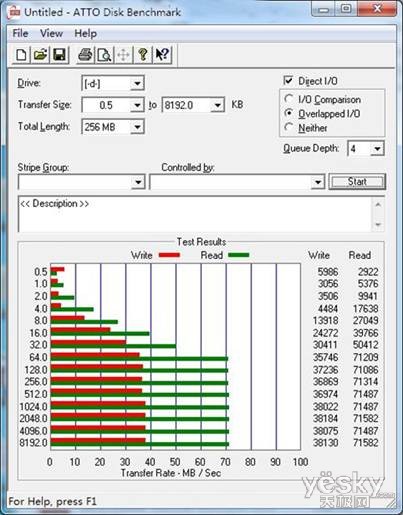
Task: Open a benchmark file via folder icon
Action: pos(40,55)
